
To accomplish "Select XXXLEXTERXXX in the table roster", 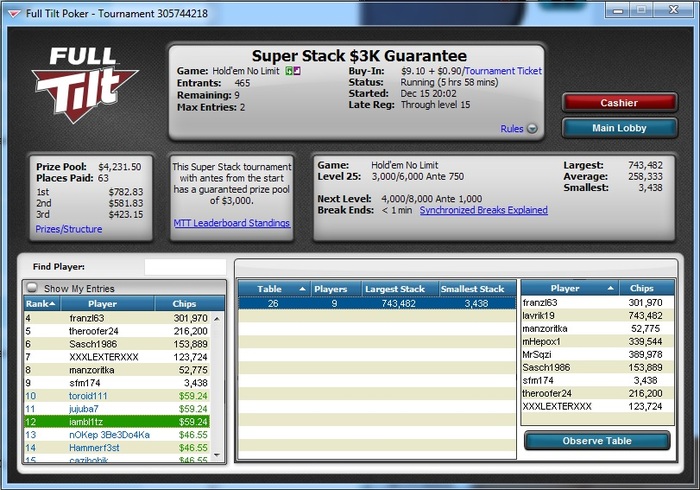I will click(598, 406).
